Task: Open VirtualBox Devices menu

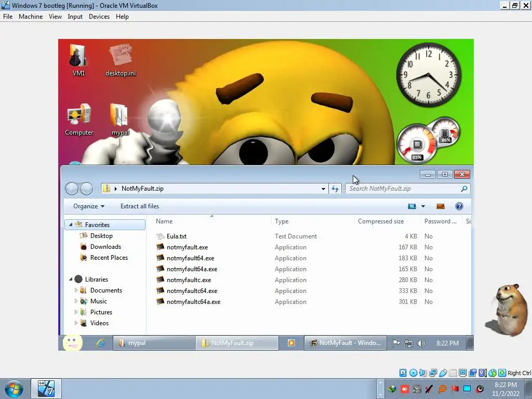Action: [99, 16]
